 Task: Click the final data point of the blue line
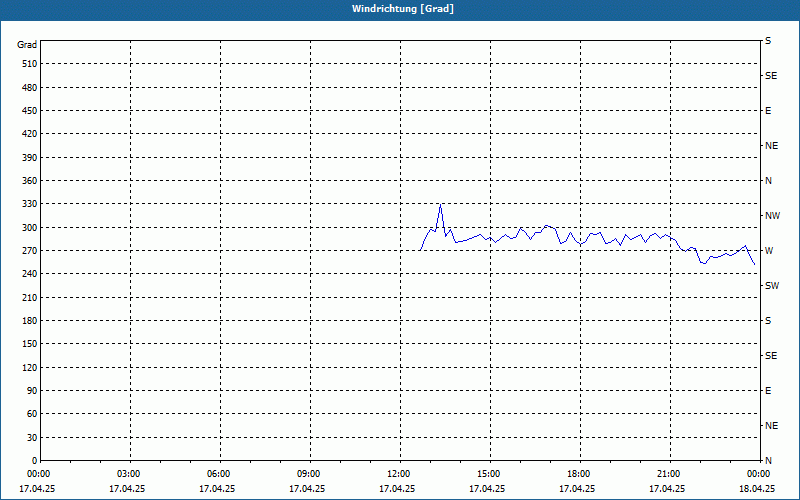click(755, 264)
